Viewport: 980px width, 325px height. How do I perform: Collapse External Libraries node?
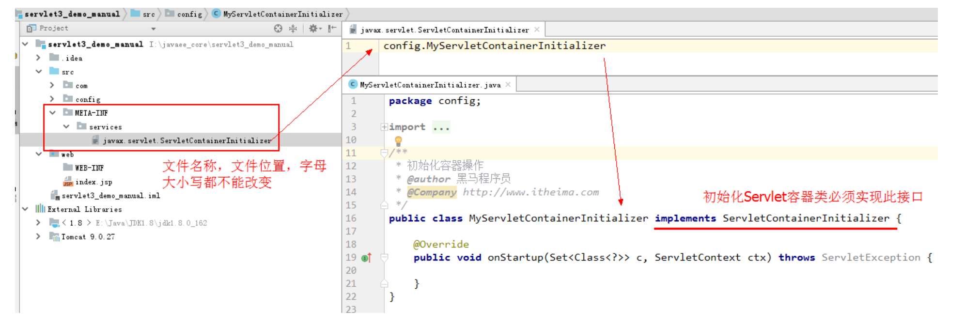pyautogui.click(x=25, y=209)
